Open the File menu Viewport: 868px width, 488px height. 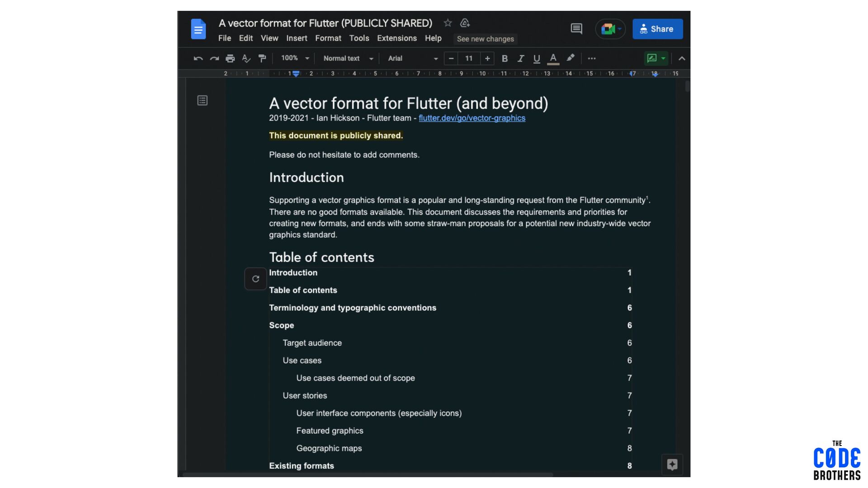225,38
